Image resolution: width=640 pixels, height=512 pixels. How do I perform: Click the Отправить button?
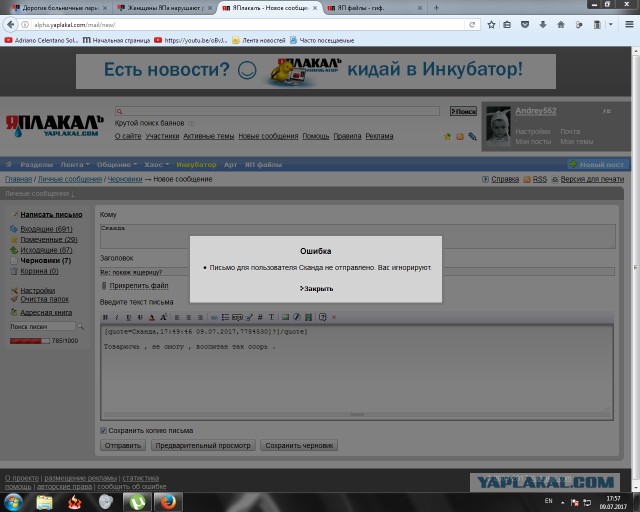[x=123, y=445]
